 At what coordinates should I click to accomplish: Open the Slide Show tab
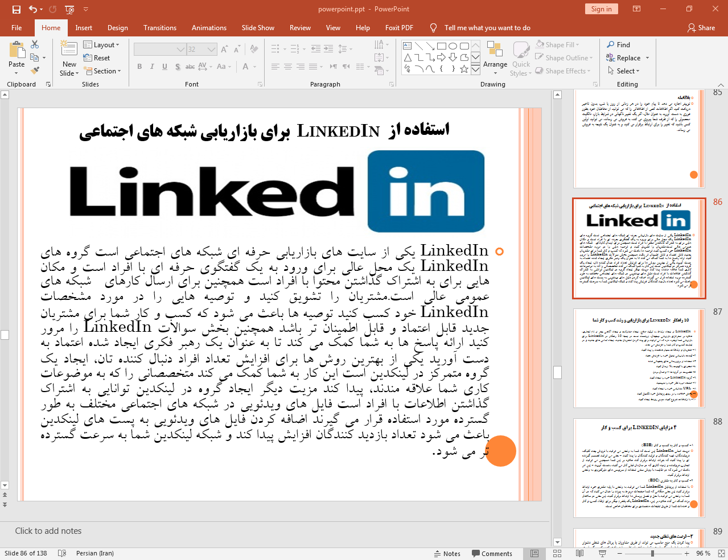[x=258, y=27]
